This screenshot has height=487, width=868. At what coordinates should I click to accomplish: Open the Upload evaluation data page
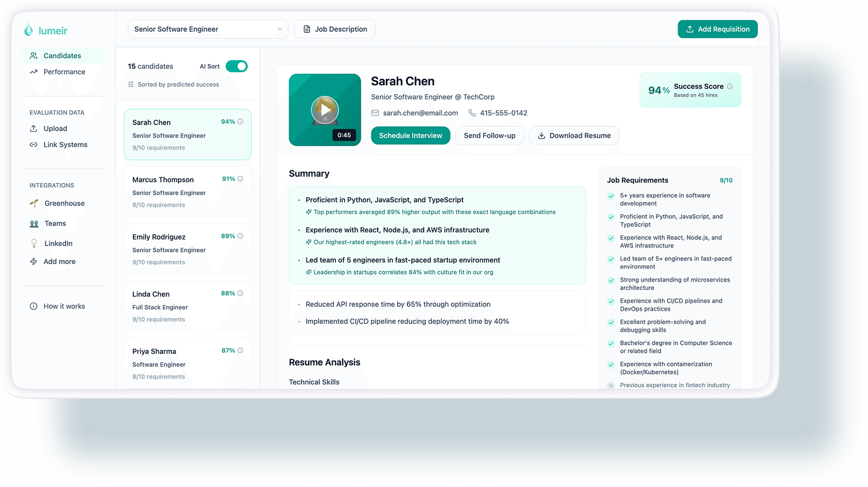pyautogui.click(x=55, y=128)
